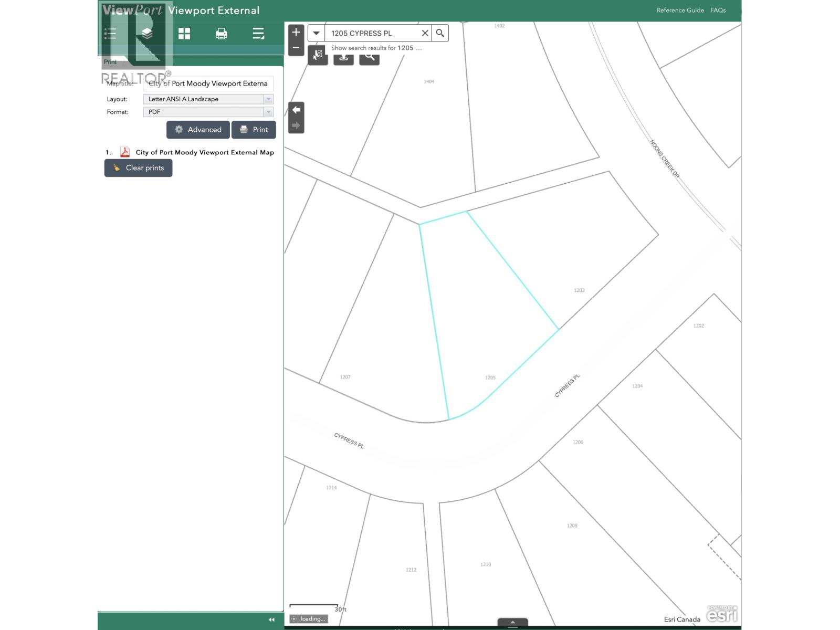
Task: Open the Legend list widget
Action: (110, 34)
